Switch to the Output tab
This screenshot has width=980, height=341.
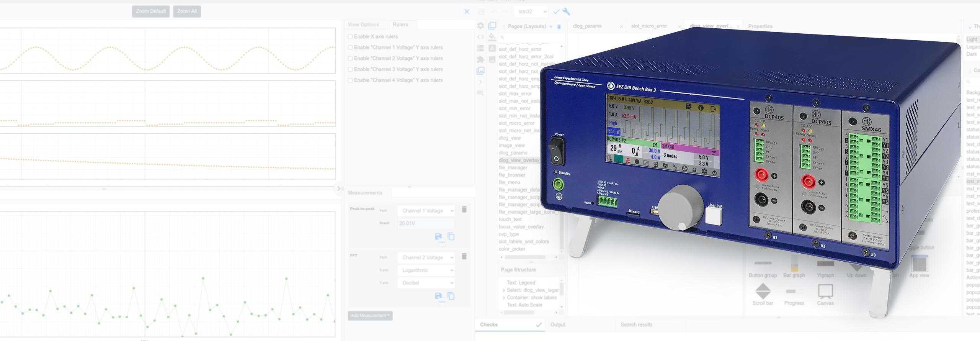click(558, 325)
